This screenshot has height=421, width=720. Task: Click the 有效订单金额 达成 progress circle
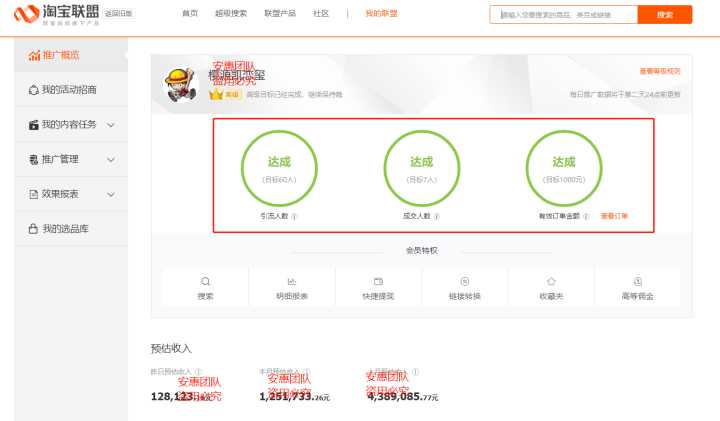564,168
